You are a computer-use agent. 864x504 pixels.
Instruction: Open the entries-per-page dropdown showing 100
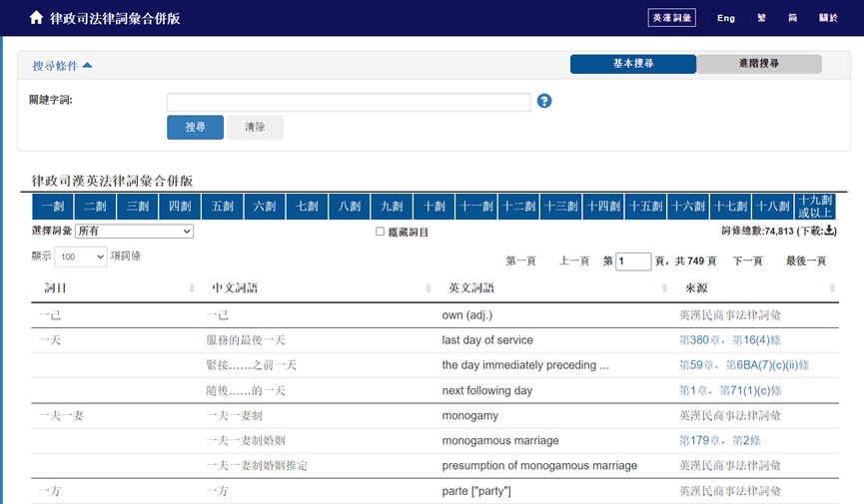click(x=81, y=256)
